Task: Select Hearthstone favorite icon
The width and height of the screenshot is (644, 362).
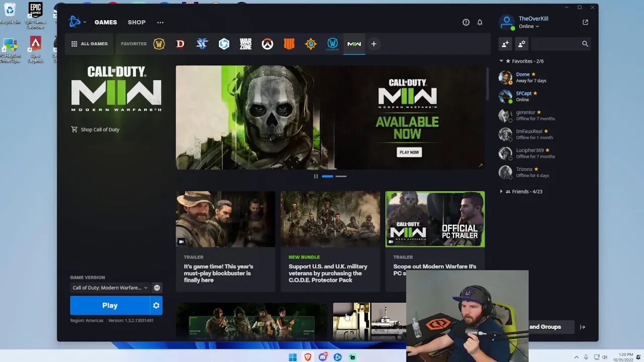Action: (310, 44)
